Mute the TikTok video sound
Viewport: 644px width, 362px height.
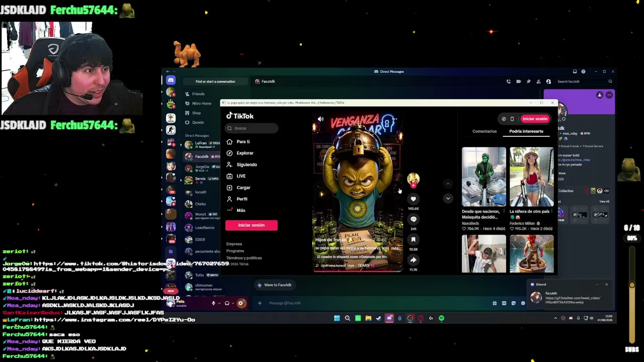pos(320,119)
